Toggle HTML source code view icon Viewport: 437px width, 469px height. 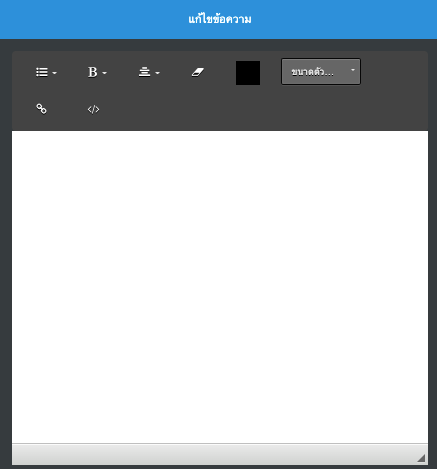click(93, 109)
